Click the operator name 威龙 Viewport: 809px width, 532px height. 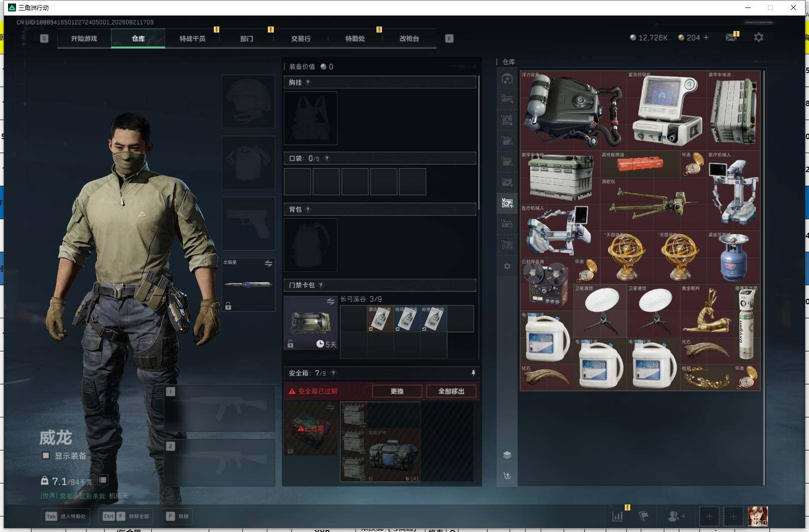56,437
